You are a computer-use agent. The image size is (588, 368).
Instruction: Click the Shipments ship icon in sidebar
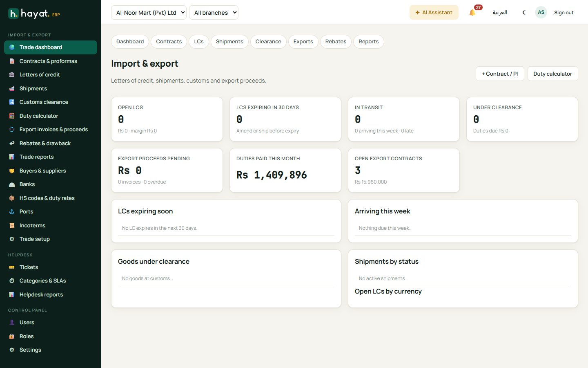tap(12, 88)
